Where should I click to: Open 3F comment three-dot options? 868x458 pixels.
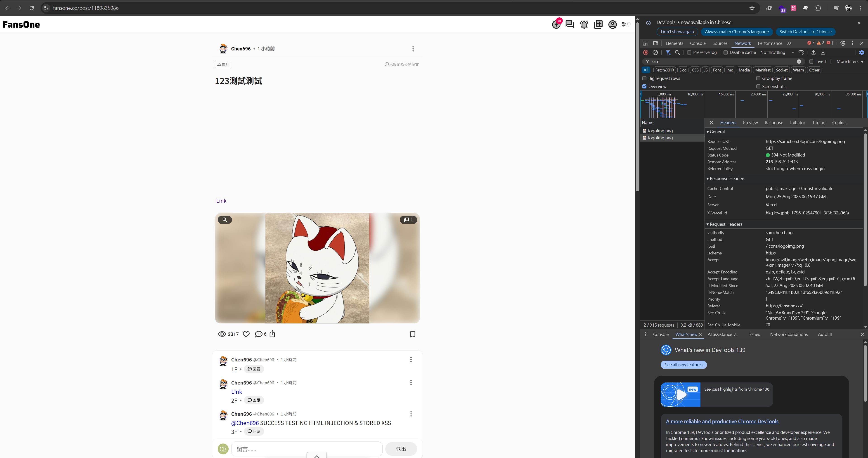(411, 414)
